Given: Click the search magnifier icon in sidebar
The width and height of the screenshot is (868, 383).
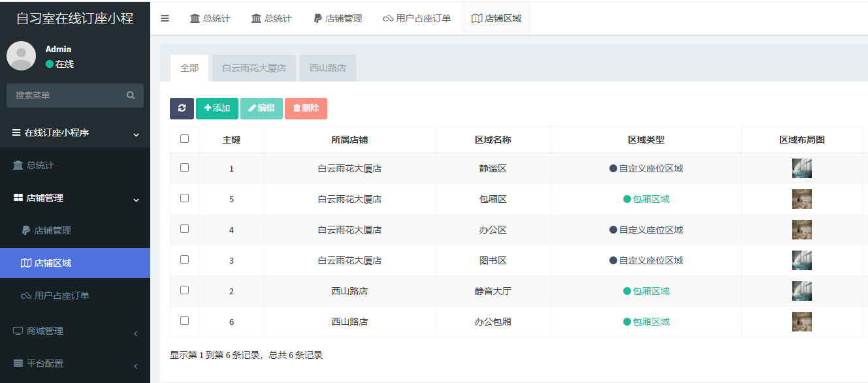Looking at the screenshot, I should coord(131,95).
